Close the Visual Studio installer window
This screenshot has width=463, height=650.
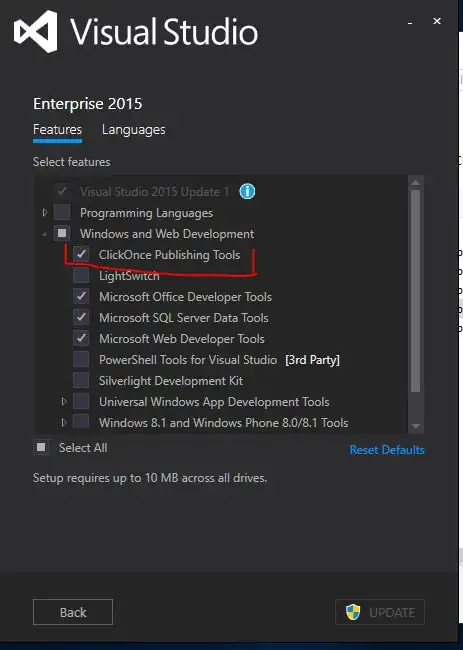(437, 21)
